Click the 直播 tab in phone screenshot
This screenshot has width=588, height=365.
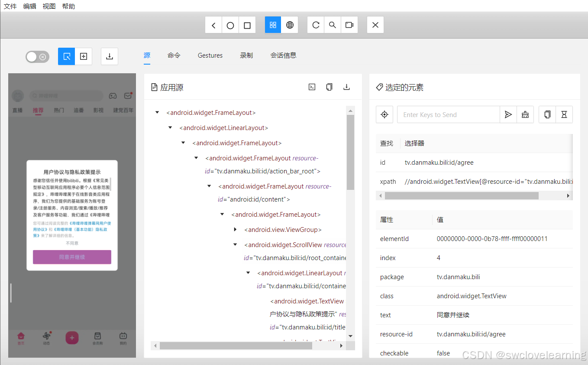tap(17, 110)
